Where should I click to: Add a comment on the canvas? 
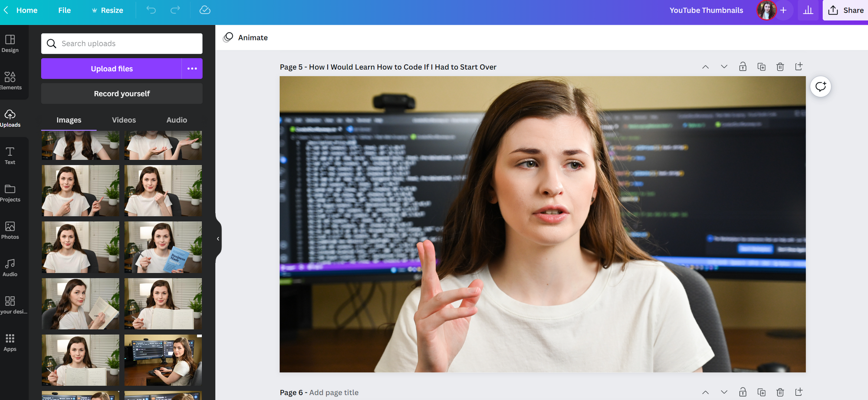[x=821, y=86]
